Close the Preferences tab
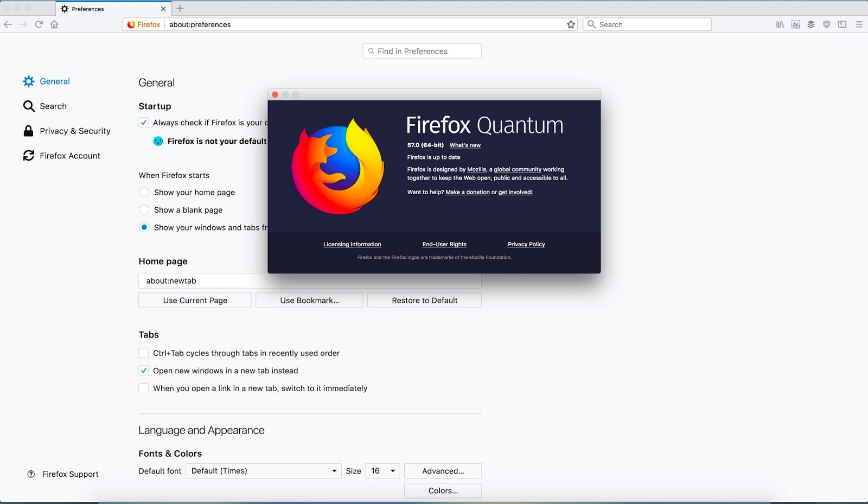The width and height of the screenshot is (868, 504). (163, 9)
